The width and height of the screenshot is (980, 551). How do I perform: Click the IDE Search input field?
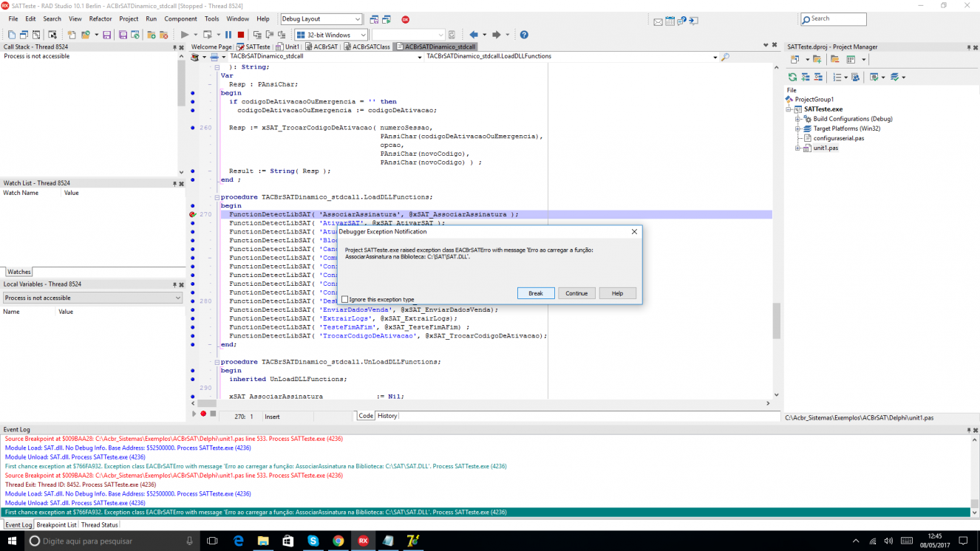833,19
